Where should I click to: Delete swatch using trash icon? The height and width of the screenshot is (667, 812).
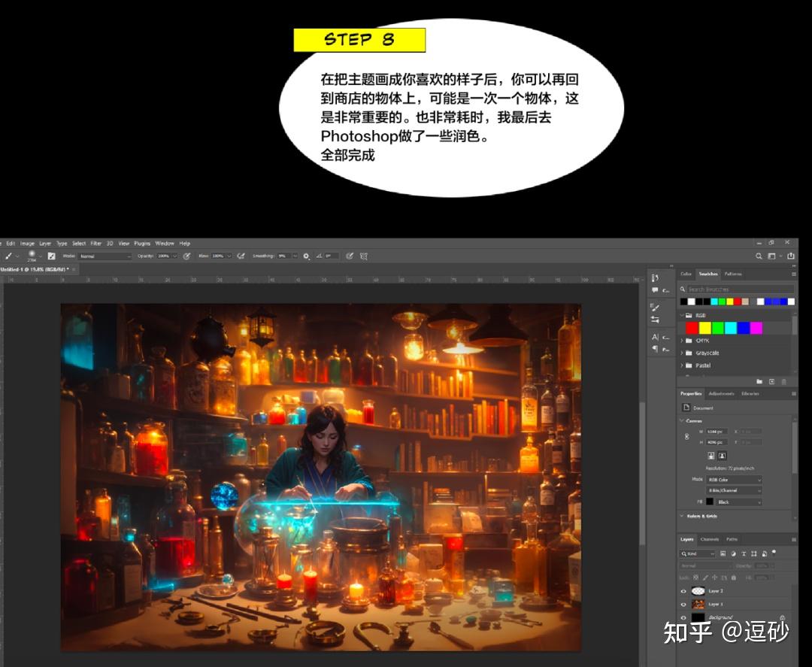click(783, 382)
